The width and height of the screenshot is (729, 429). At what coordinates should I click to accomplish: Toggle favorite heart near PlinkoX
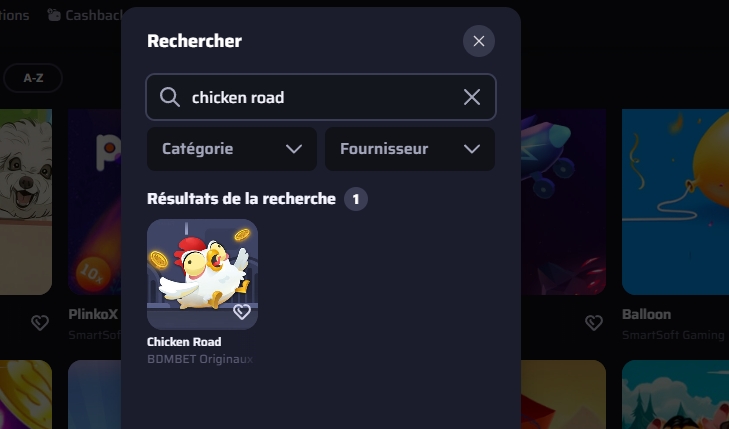(x=40, y=322)
